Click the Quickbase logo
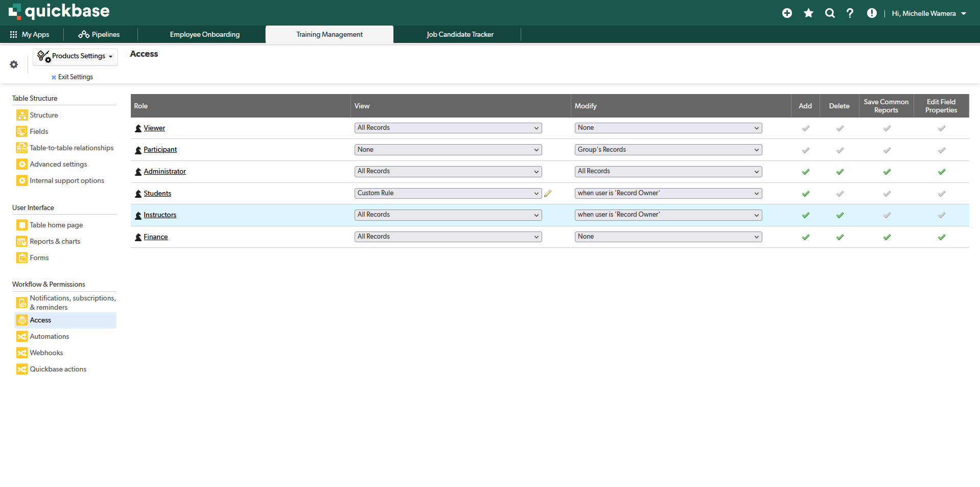This screenshot has height=487, width=980. click(x=59, y=11)
